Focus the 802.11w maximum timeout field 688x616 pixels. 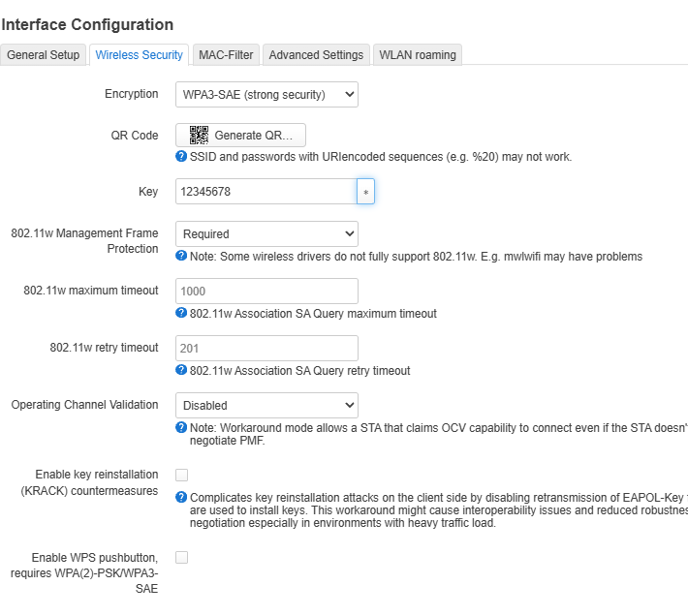(x=266, y=291)
